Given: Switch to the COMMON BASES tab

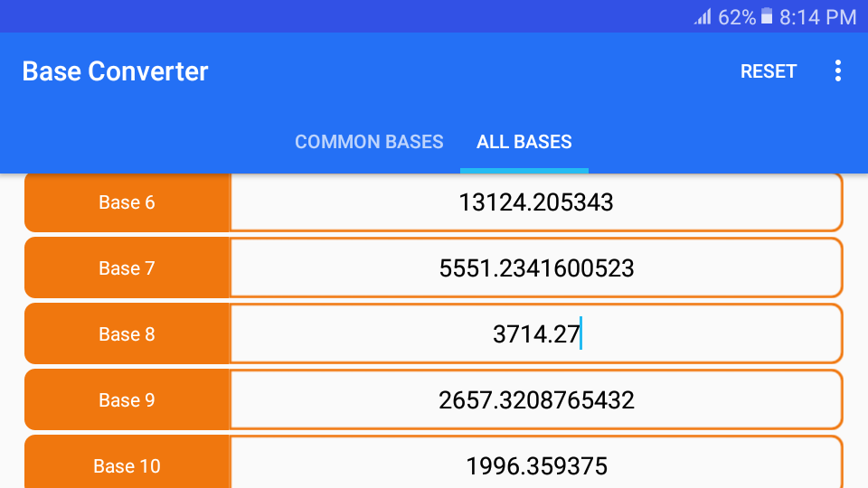Looking at the screenshot, I should [369, 142].
